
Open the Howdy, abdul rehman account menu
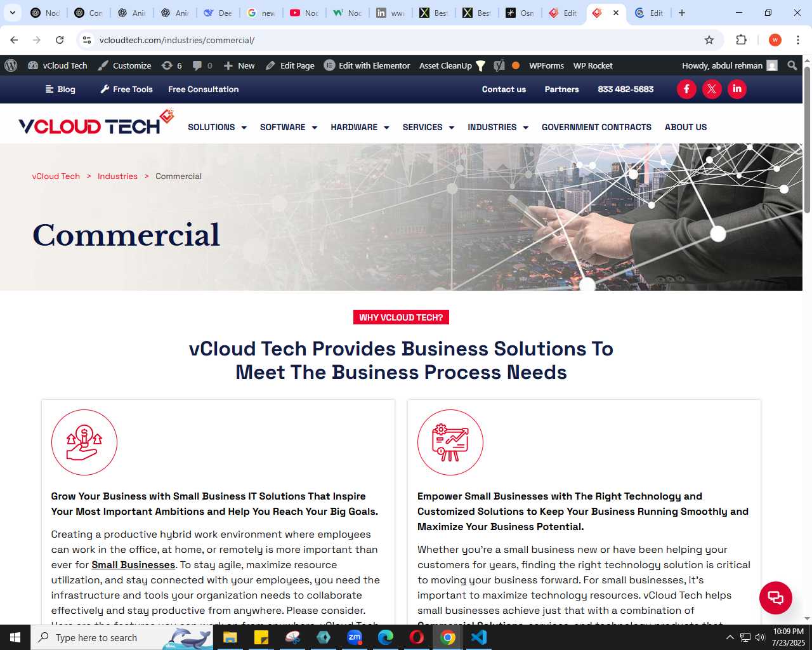pos(730,65)
